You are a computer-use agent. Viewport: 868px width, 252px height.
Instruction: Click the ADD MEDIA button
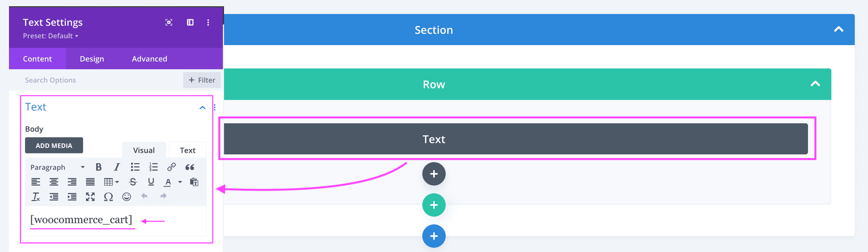click(x=54, y=145)
